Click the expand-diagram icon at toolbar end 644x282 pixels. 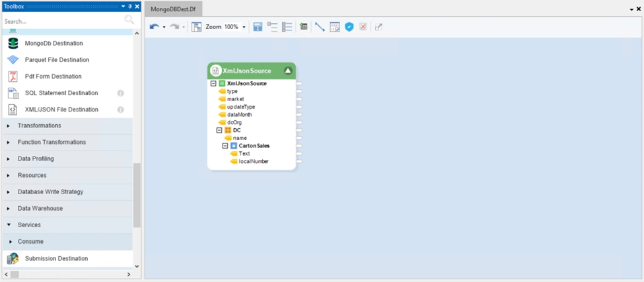tap(378, 26)
